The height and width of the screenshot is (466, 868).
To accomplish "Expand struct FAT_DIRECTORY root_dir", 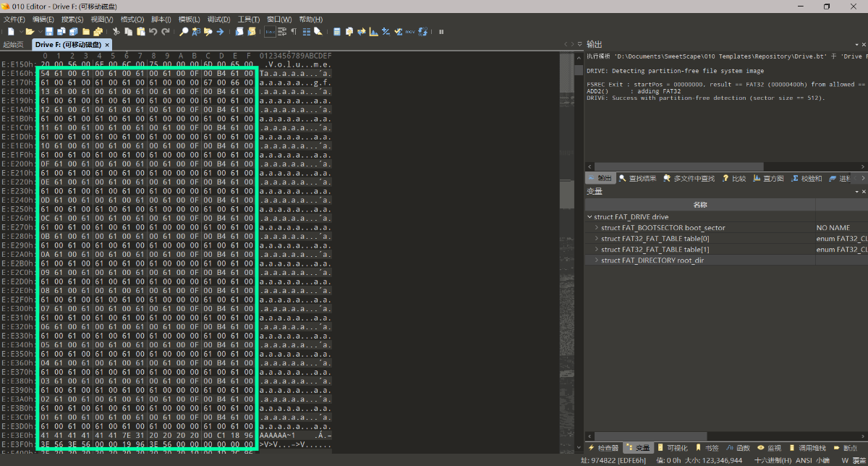I will pyautogui.click(x=597, y=260).
